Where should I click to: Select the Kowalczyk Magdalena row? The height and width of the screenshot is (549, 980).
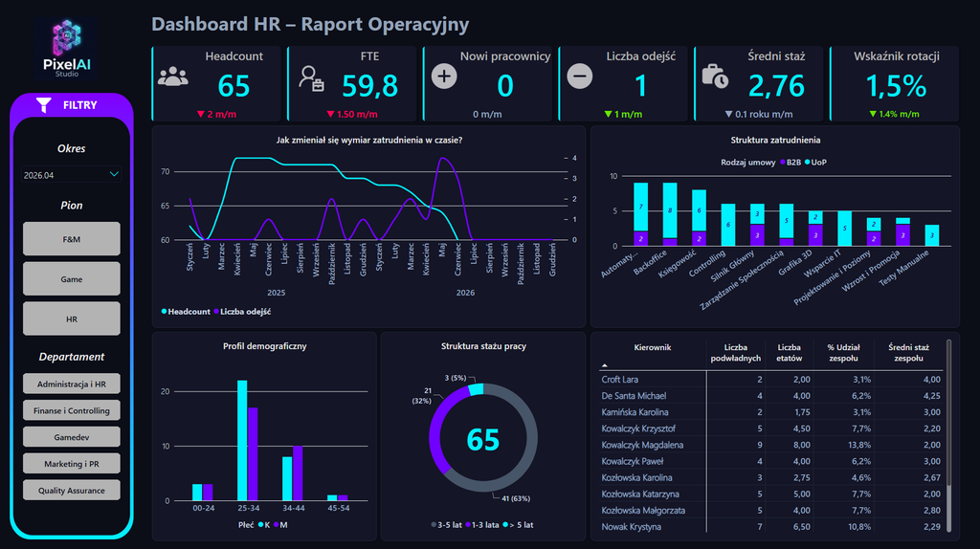coord(770,445)
